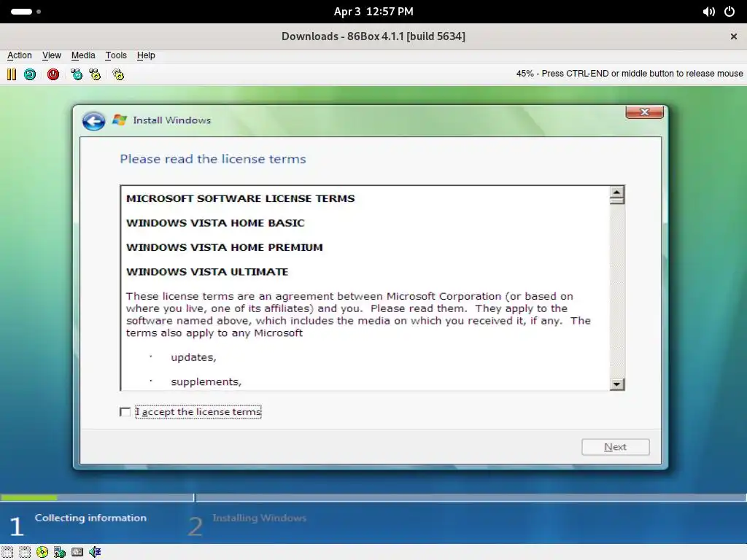
Task: Close the 86Box window
Action: click(734, 36)
